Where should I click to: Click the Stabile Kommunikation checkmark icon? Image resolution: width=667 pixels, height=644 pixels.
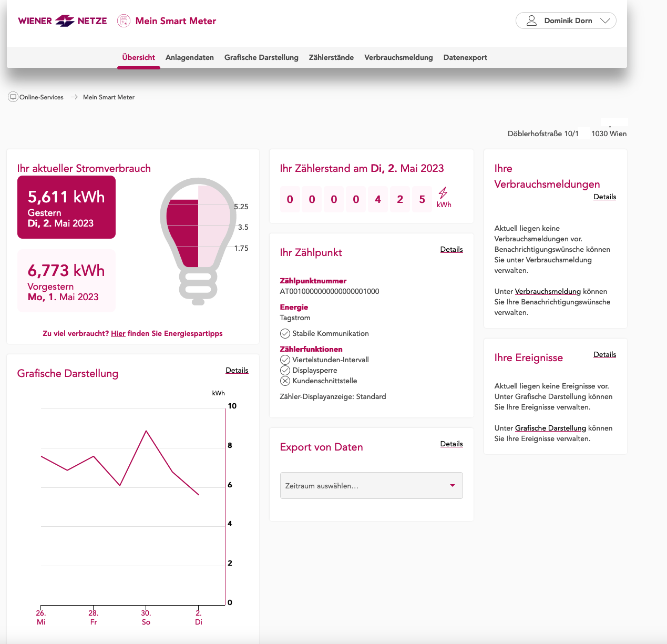[285, 333]
